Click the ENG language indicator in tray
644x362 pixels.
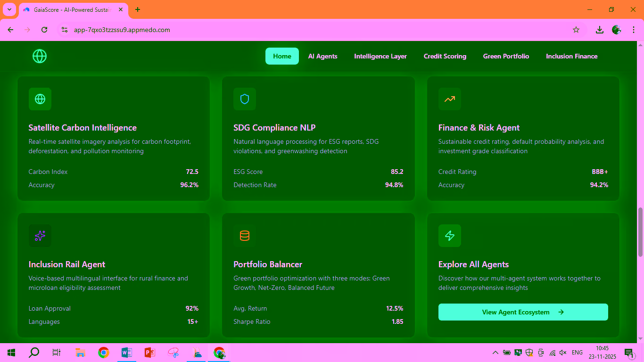[577, 353]
